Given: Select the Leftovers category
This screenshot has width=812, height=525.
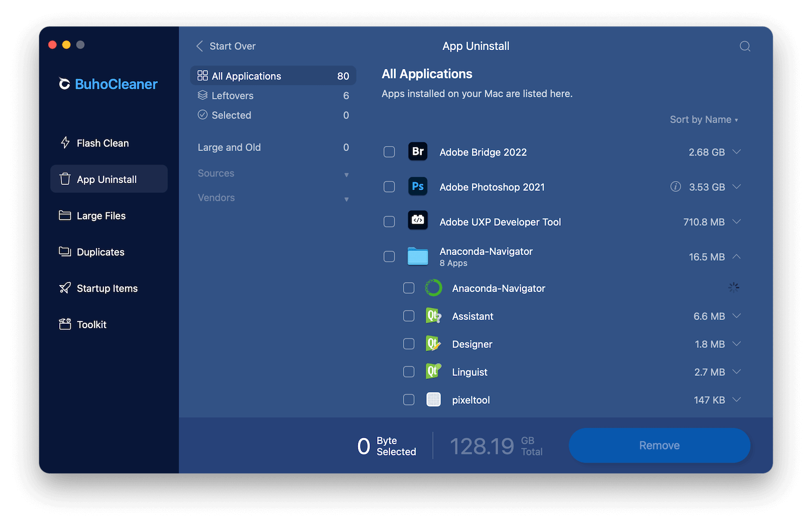Looking at the screenshot, I should (x=273, y=95).
